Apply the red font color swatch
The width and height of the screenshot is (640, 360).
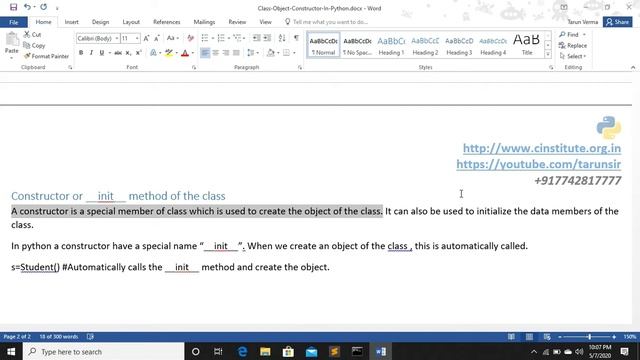pyautogui.click(x=185, y=53)
